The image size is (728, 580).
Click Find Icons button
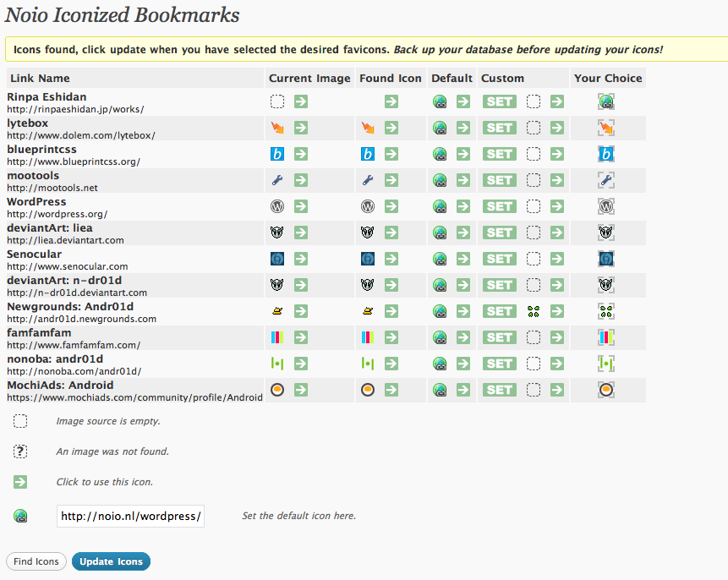36,561
